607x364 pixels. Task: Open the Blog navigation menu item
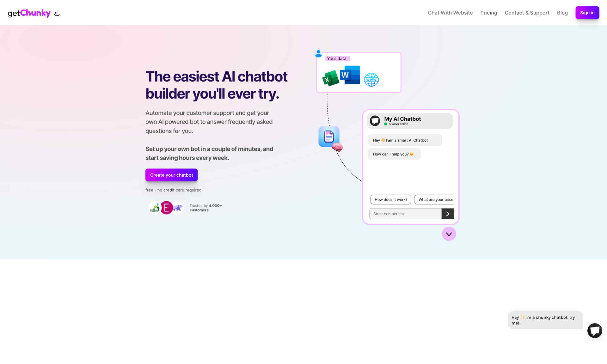pyautogui.click(x=562, y=12)
